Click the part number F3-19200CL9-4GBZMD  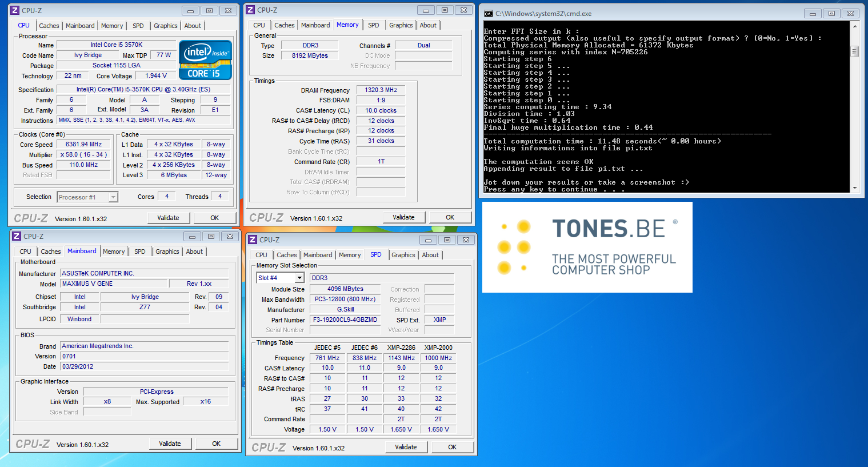[346, 320]
